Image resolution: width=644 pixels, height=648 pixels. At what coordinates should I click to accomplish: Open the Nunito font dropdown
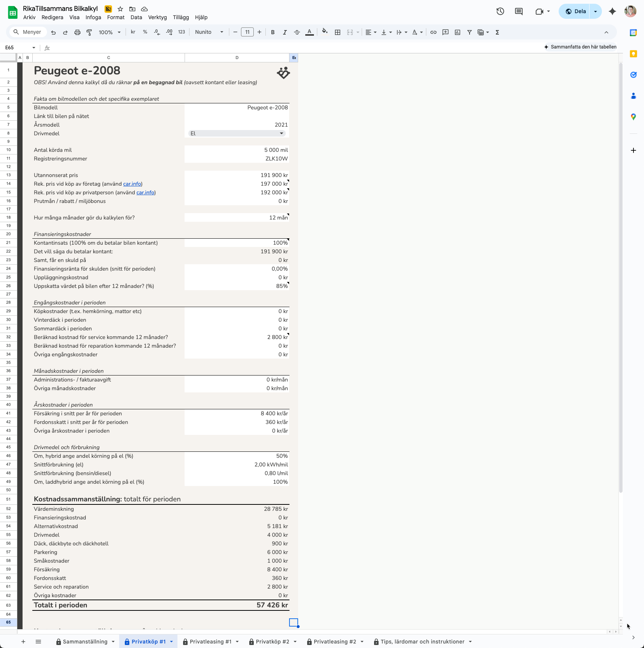[209, 32]
